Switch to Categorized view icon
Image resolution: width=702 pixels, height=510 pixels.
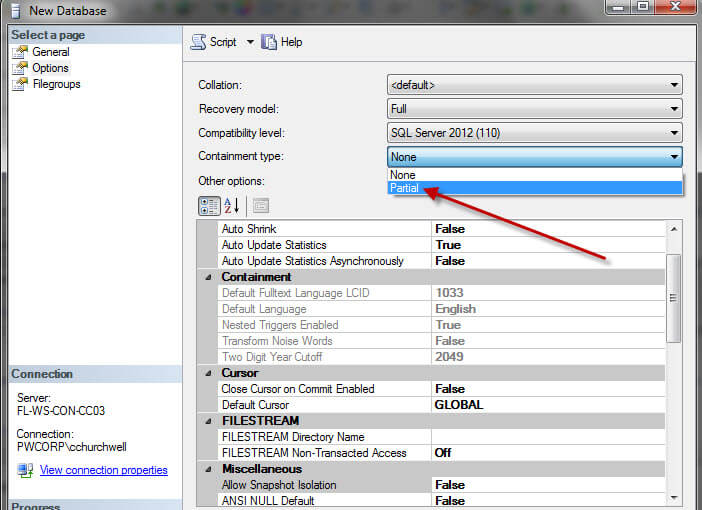point(209,206)
